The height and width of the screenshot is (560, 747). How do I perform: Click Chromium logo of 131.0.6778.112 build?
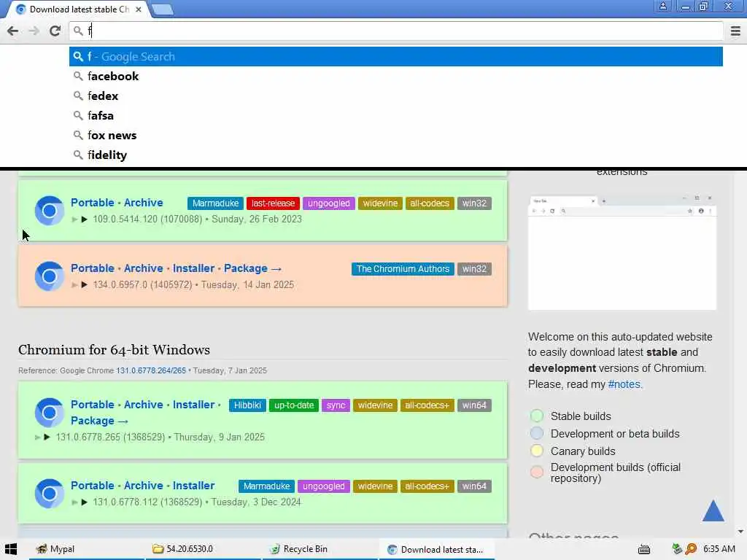[x=49, y=494]
